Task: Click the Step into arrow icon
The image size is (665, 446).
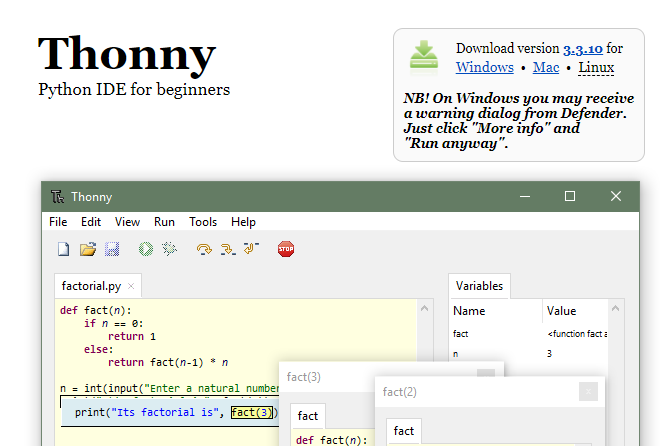Action: click(228, 249)
